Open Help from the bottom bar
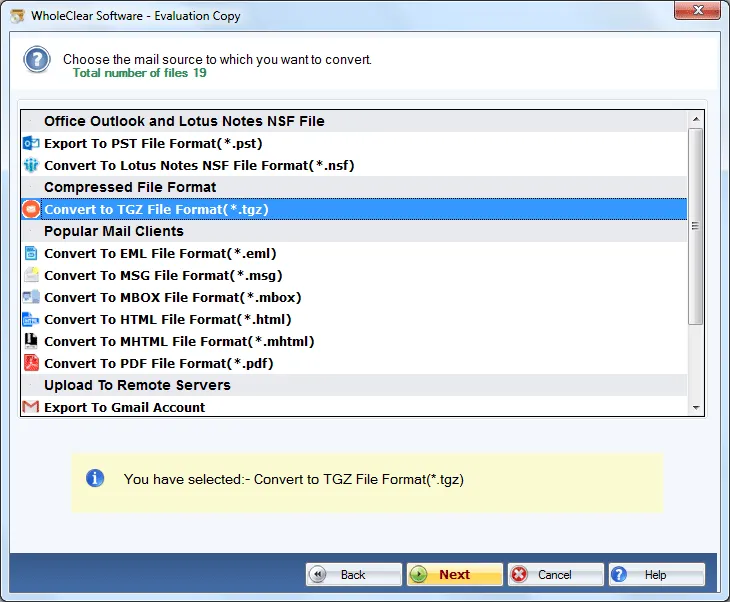The height and width of the screenshot is (602, 730). [x=656, y=575]
